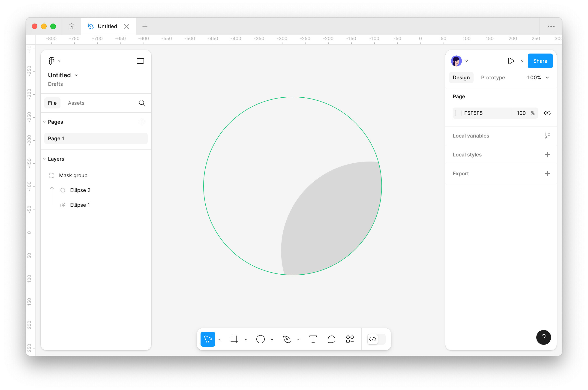Open a new tab with plus icon

pos(145,26)
